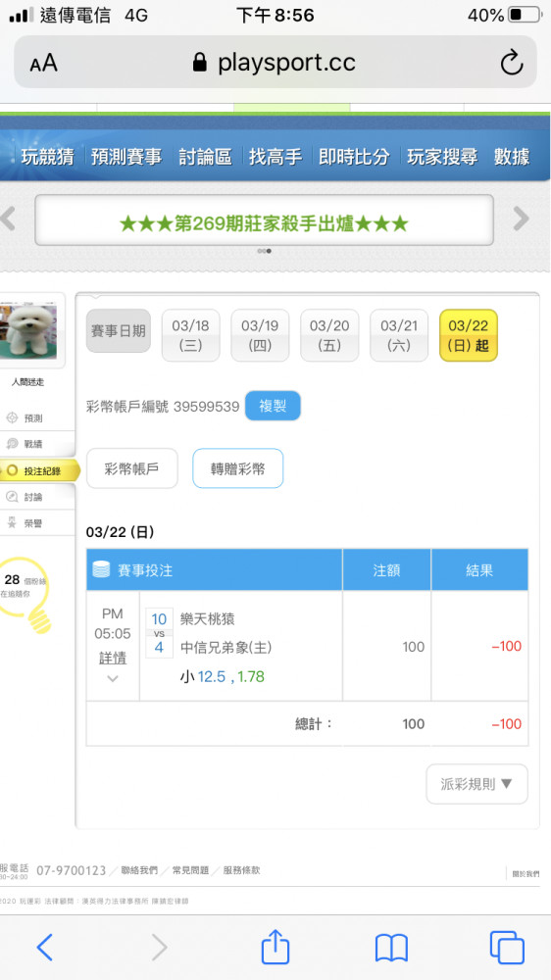Open Safari share sheet icon
This screenshot has width=551, height=980.
pyautogui.click(x=275, y=947)
